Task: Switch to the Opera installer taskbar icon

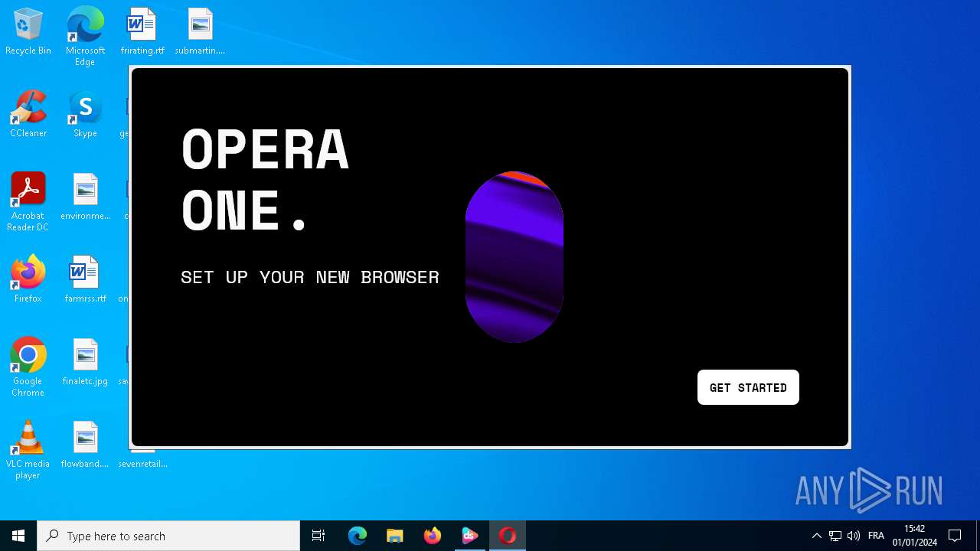Action: coord(508,536)
